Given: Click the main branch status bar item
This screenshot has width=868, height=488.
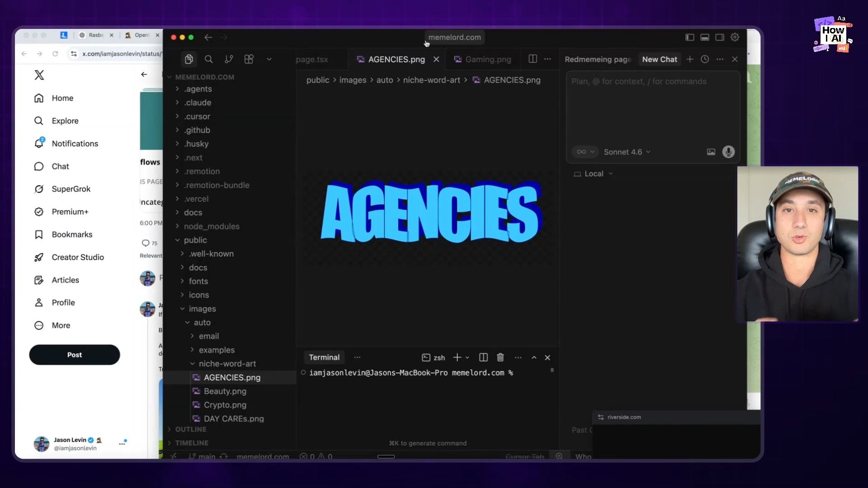Looking at the screenshot, I should [x=202, y=456].
